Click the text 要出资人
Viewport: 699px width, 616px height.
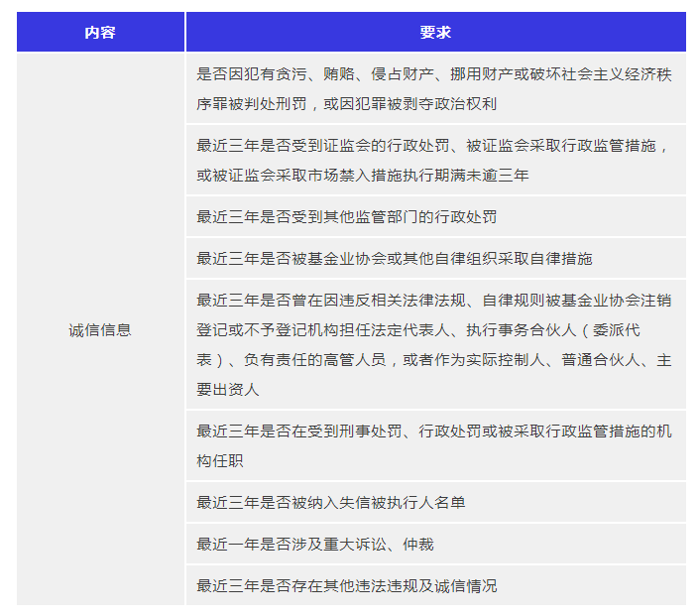click(228, 389)
